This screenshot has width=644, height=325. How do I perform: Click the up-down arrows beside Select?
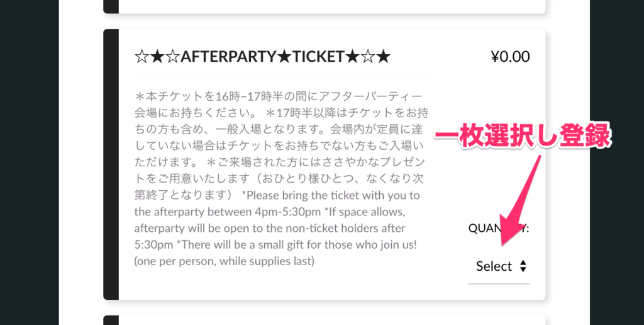point(523,266)
